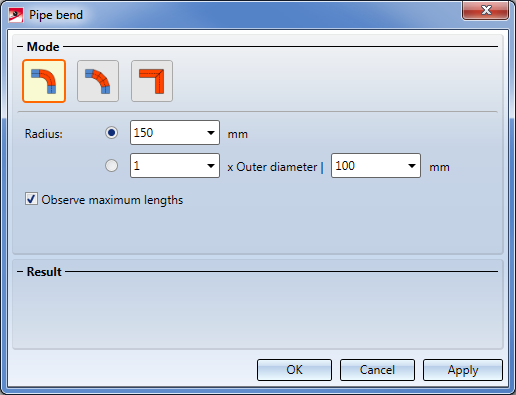Viewport: 516px width, 395px height.
Task: Toggle Observe maximum lengths checkbox
Action: 31,199
